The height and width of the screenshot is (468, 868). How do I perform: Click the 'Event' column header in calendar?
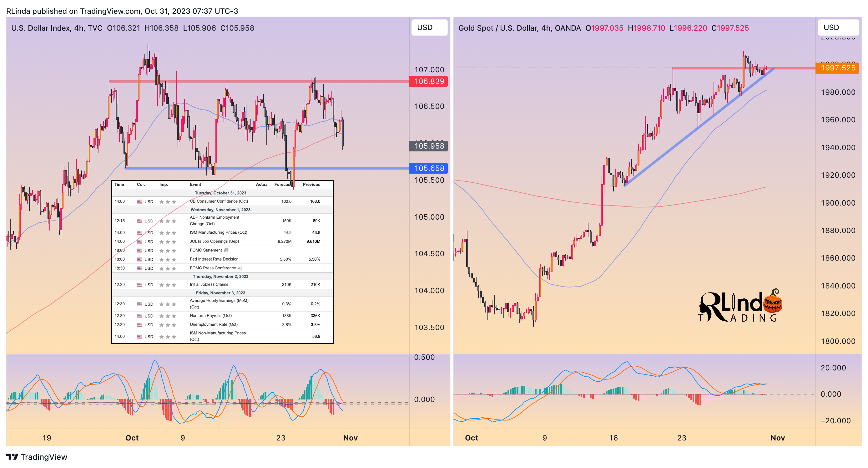[x=195, y=185]
